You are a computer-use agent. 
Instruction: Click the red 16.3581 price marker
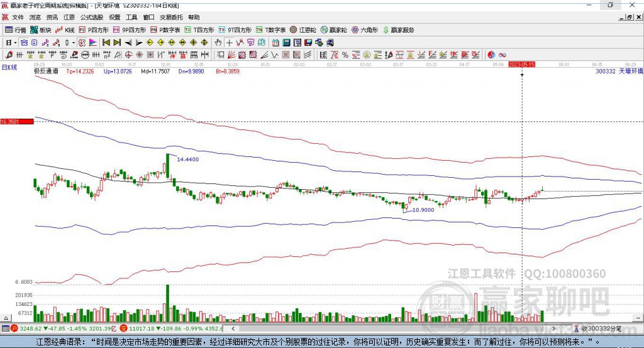[17, 121]
